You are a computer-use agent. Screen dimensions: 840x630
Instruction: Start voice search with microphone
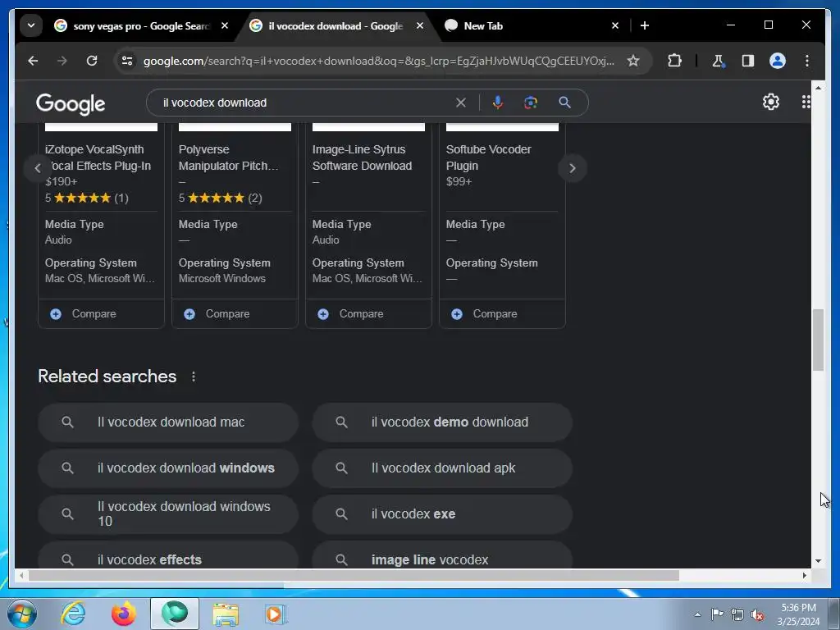pyautogui.click(x=498, y=103)
